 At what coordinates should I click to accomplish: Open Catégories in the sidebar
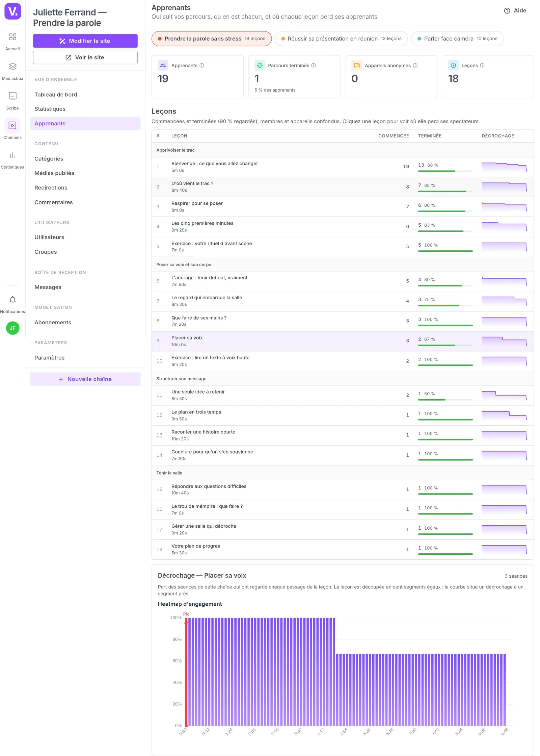click(x=85, y=159)
